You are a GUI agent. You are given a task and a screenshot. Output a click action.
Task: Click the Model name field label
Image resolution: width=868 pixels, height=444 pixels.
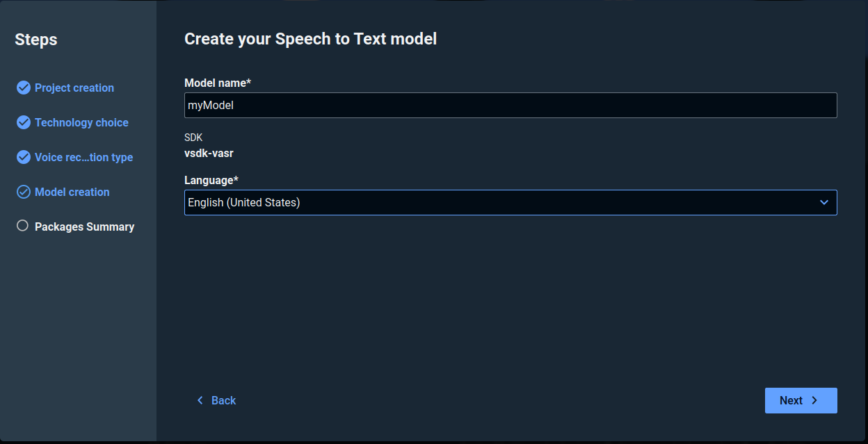pyautogui.click(x=217, y=83)
